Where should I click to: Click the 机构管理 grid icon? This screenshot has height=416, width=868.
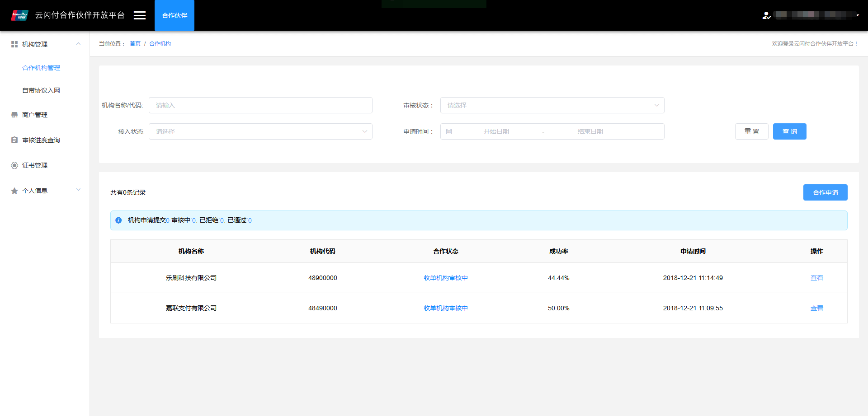tap(14, 44)
